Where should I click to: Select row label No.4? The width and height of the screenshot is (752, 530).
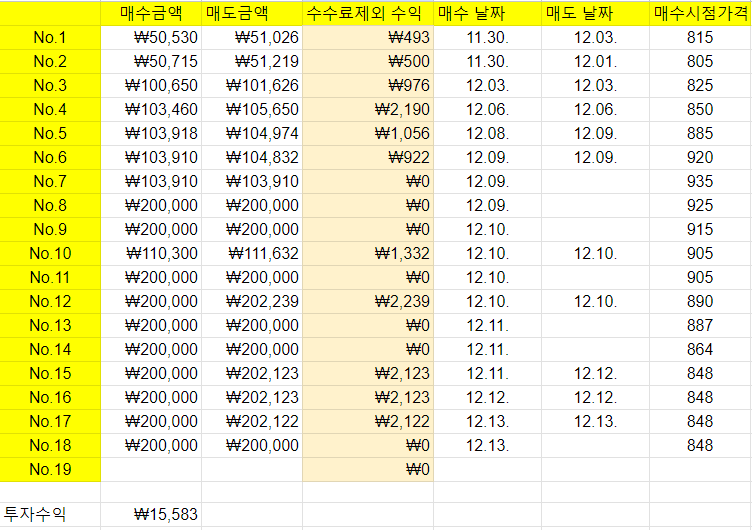(50, 109)
